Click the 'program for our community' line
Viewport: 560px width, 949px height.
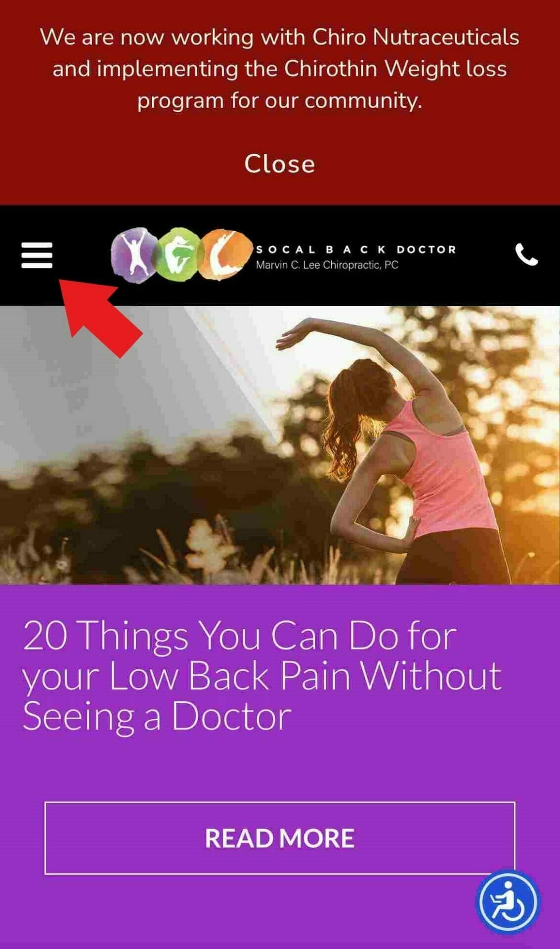280,101
